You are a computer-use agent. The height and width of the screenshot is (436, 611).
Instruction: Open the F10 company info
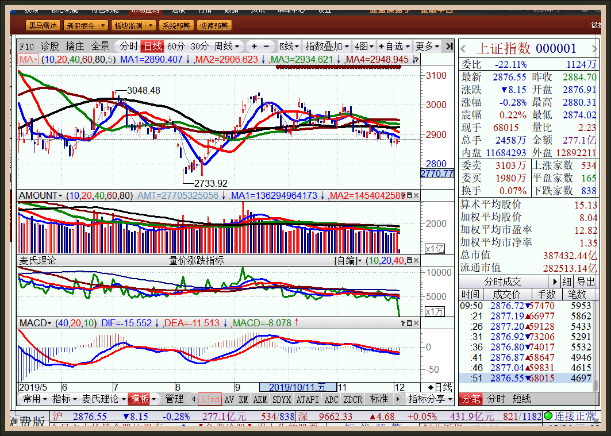(27, 46)
